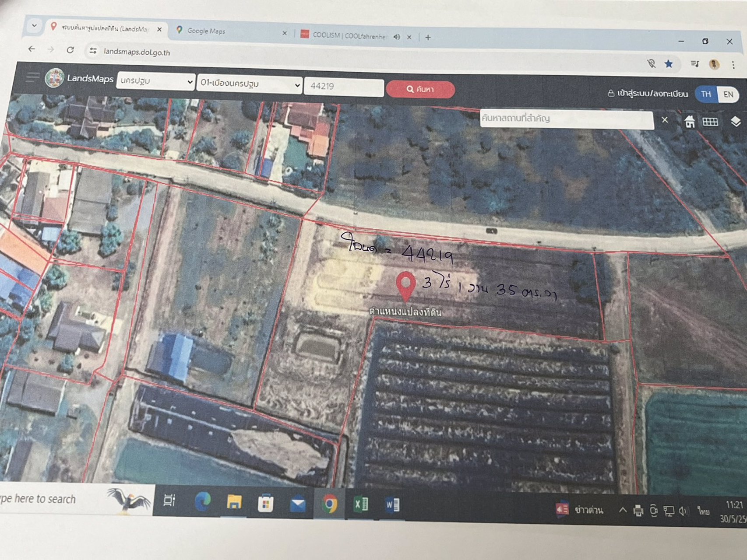Reload the page with the refresh icon
The image size is (747, 560).
coord(70,50)
